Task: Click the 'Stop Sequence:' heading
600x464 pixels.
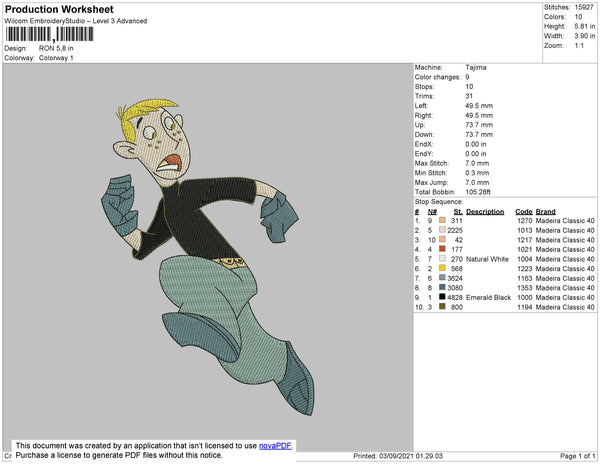Action: tap(439, 202)
